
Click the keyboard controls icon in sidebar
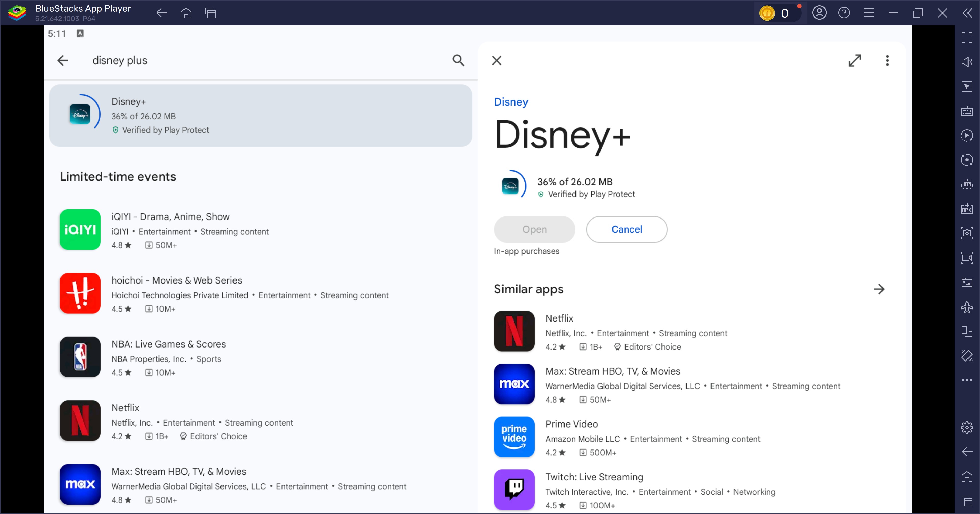[x=967, y=111]
